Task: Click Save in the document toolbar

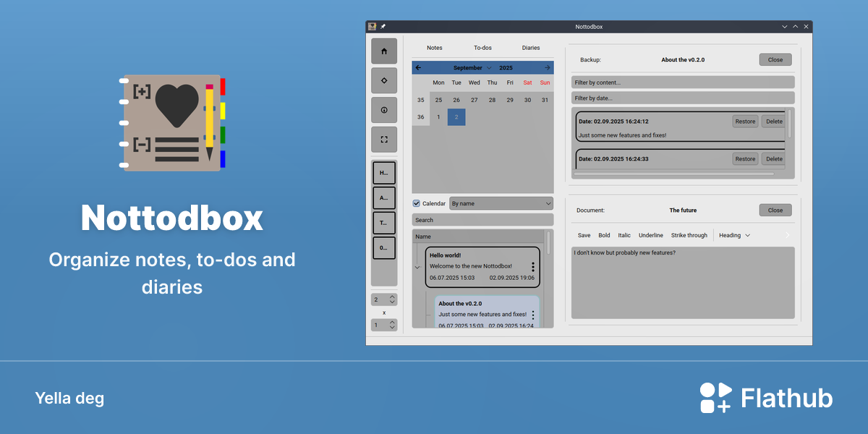Action: [x=584, y=235]
